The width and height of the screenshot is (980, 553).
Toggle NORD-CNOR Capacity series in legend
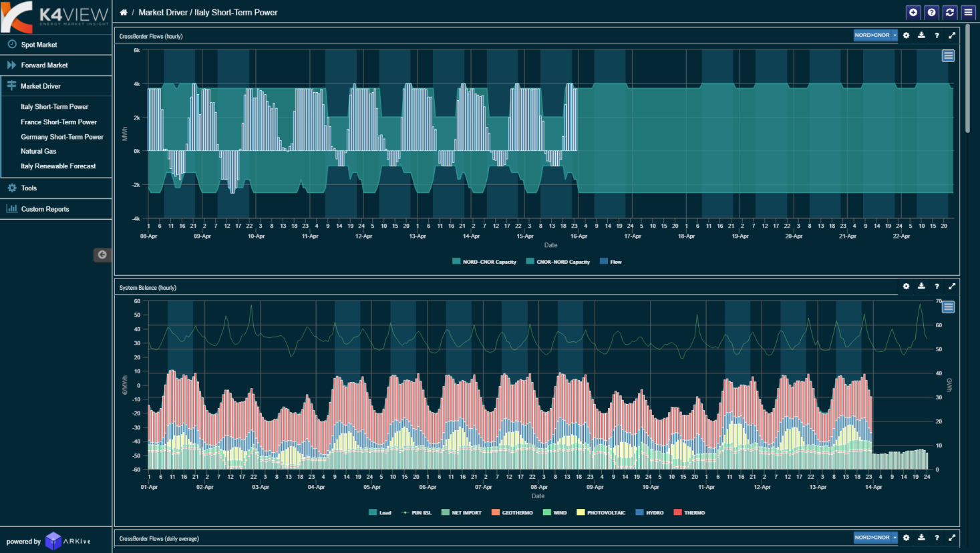click(484, 262)
